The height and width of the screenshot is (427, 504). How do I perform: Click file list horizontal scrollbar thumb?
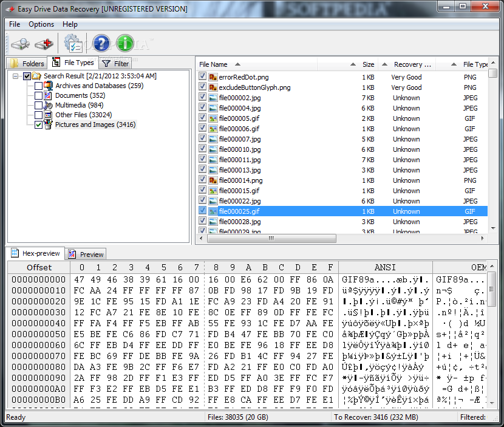pos(271,238)
